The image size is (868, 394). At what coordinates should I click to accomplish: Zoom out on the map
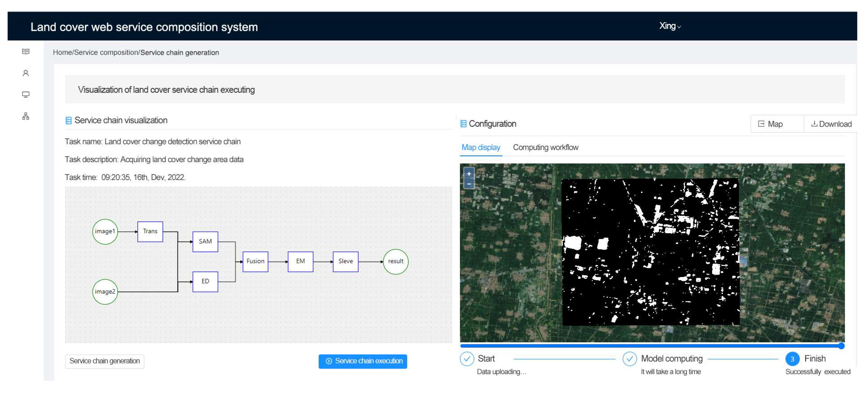469,184
